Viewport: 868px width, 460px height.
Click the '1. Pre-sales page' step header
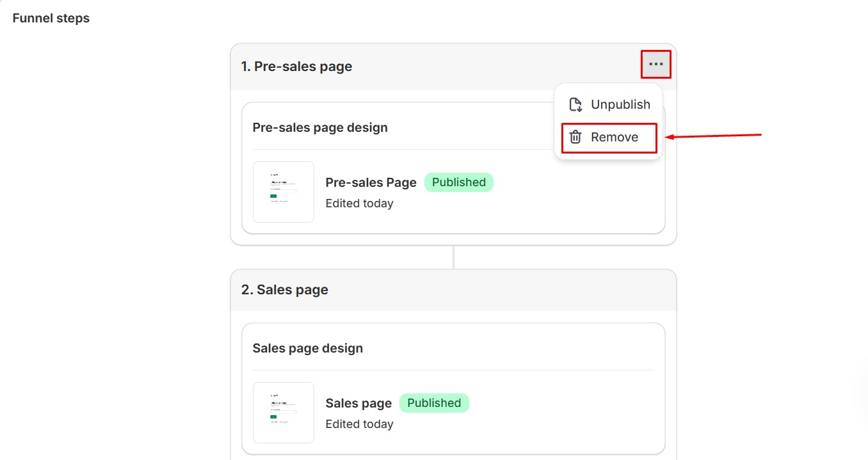pos(296,67)
